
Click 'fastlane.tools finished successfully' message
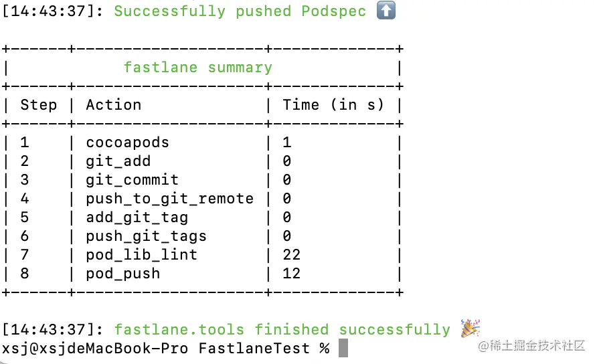tap(282, 329)
